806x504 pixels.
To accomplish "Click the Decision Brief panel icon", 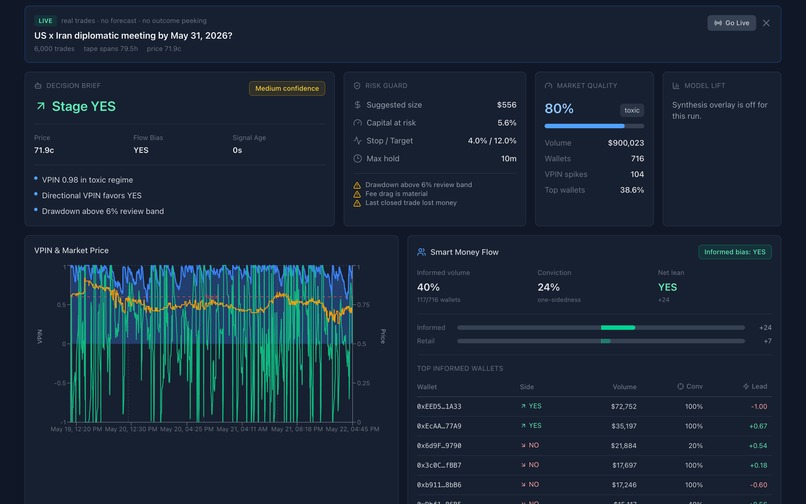I will click(38, 86).
